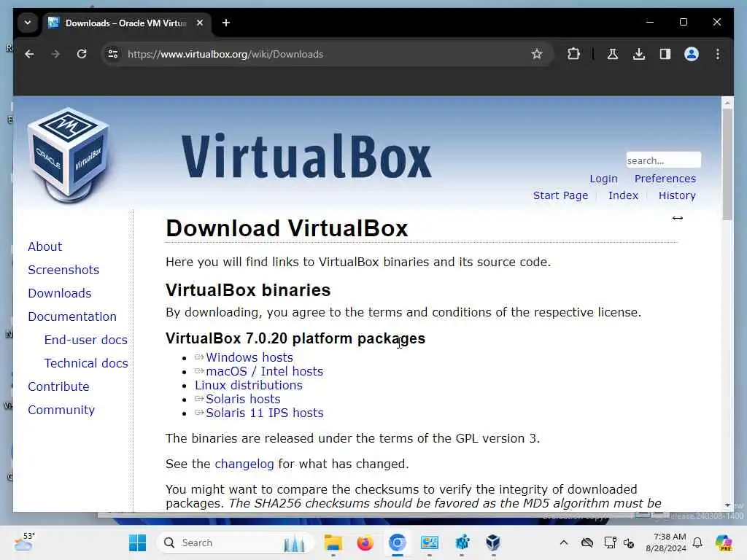Screen dimensions: 747x560
Task: Click the VirtualBox site search box
Action: coord(663,160)
